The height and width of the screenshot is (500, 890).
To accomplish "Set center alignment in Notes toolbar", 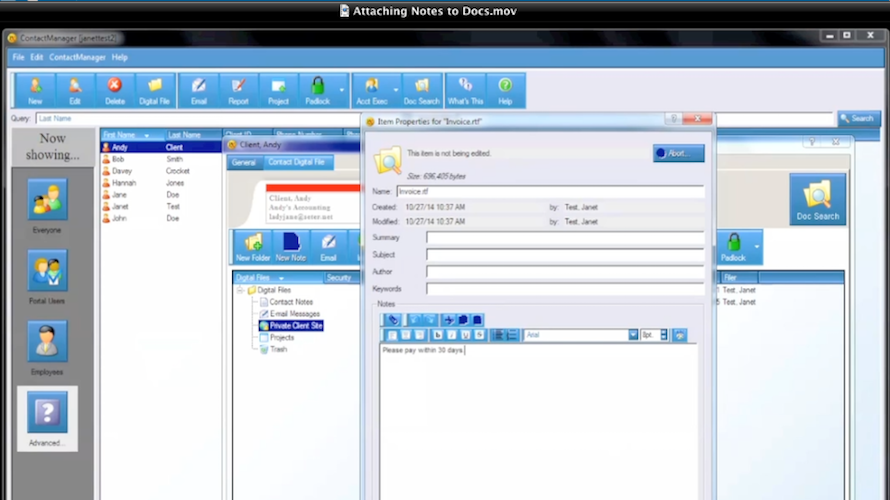I will click(x=406, y=335).
